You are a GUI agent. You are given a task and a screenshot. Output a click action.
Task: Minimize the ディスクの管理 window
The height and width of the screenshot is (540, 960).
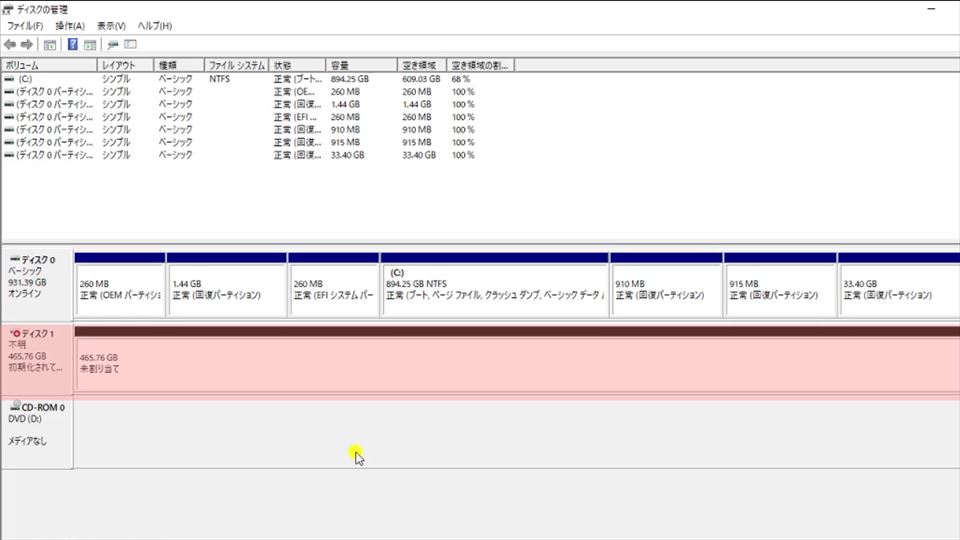pos(931,9)
